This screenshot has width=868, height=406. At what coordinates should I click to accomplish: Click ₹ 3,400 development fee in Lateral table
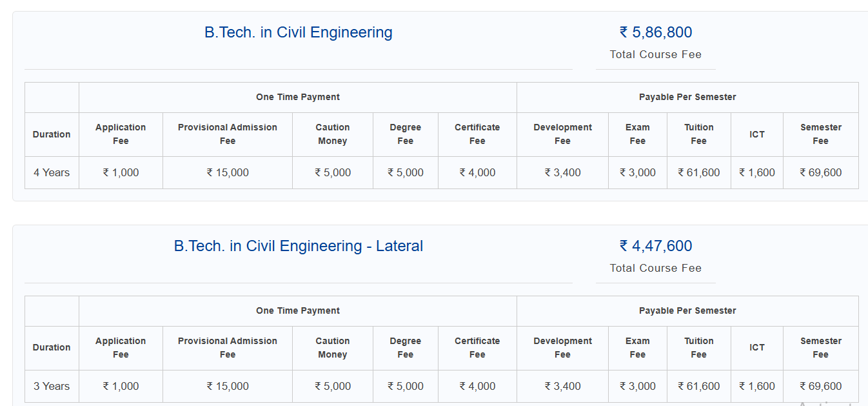click(x=562, y=386)
